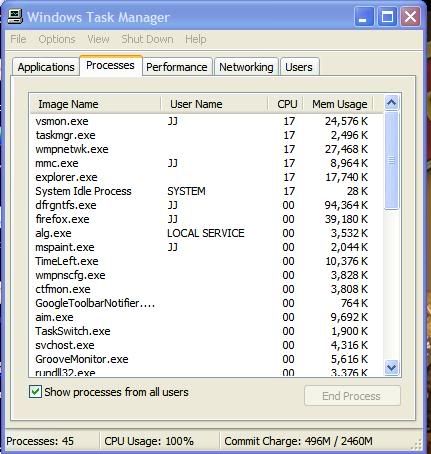Click the End Process button

point(352,396)
